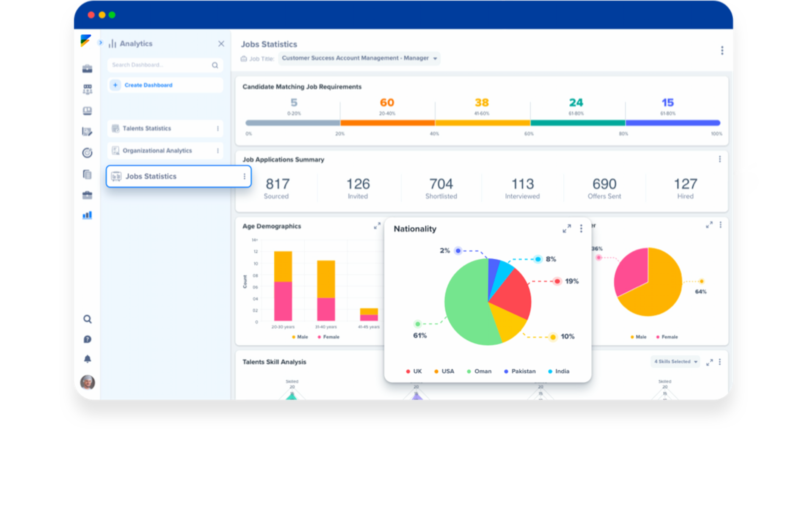Expand the Nationality chart to full view

[567, 228]
